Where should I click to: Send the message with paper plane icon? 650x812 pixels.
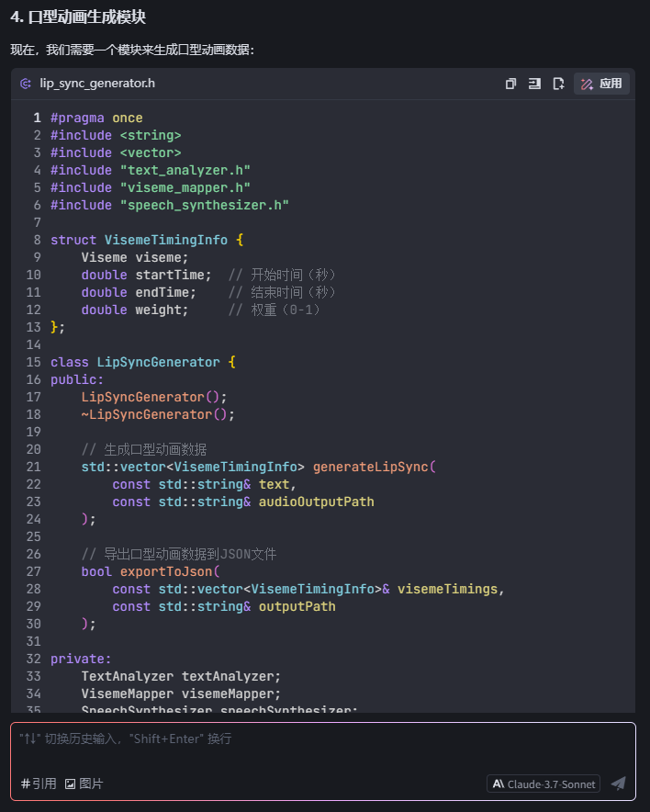point(618,784)
